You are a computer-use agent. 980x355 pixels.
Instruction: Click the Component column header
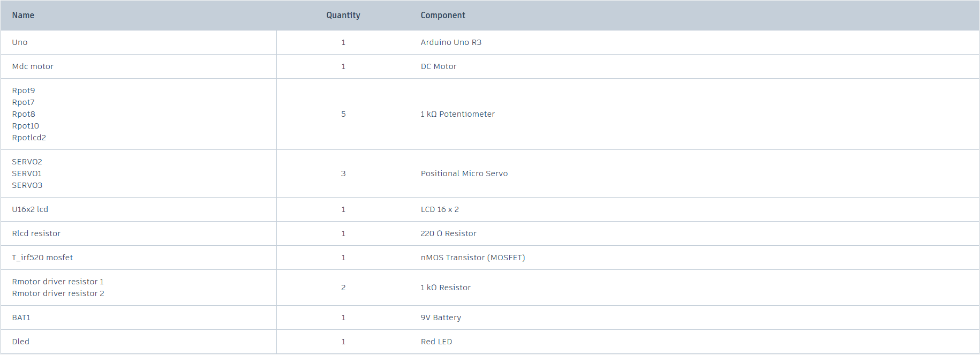443,16
